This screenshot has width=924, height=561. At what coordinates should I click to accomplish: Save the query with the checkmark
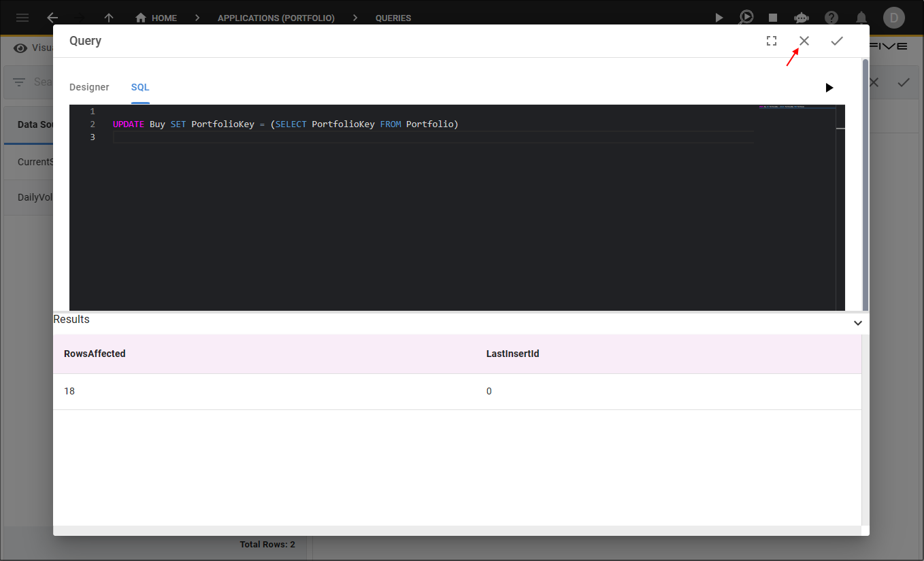837,41
